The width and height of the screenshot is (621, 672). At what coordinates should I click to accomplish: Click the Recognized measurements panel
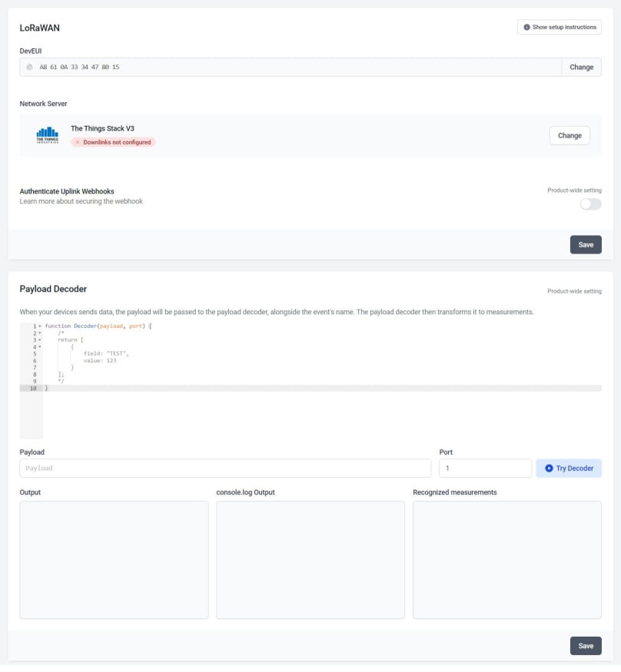tap(507, 559)
